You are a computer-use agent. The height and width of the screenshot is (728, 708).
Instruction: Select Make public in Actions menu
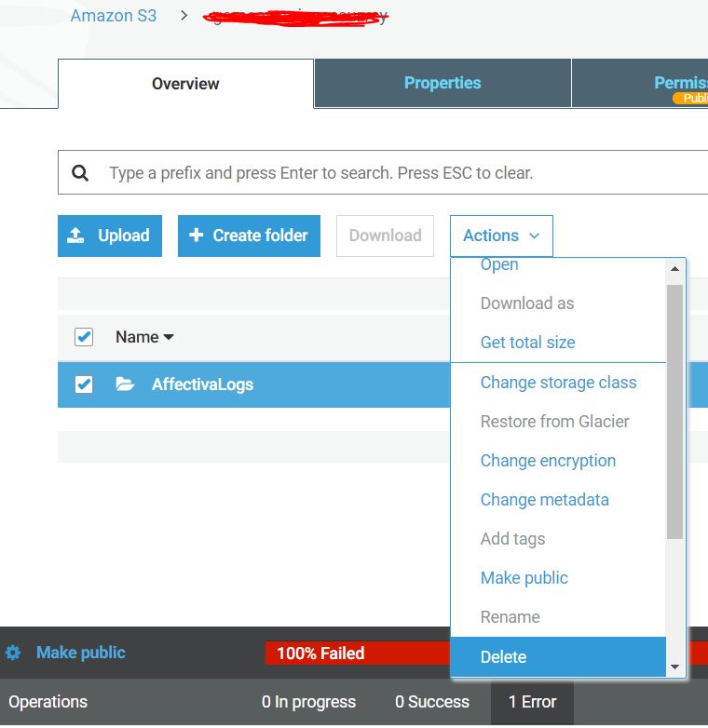point(524,578)
